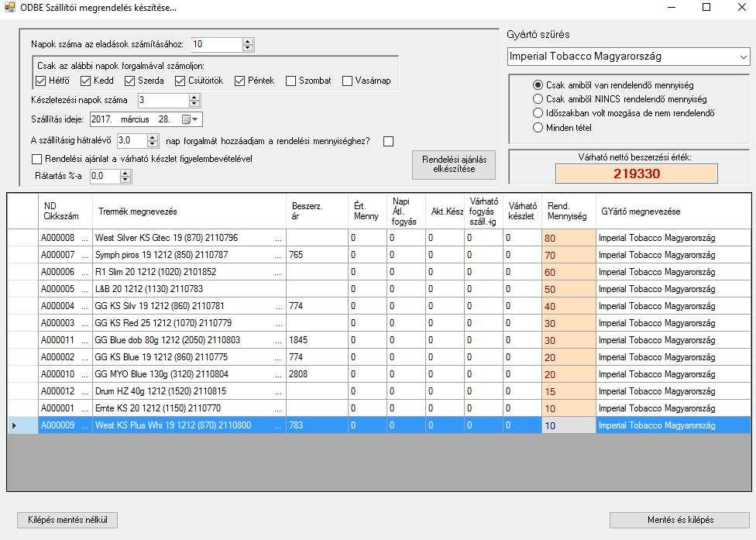Enable the Szombat checkbox

[x=290, y=81]
